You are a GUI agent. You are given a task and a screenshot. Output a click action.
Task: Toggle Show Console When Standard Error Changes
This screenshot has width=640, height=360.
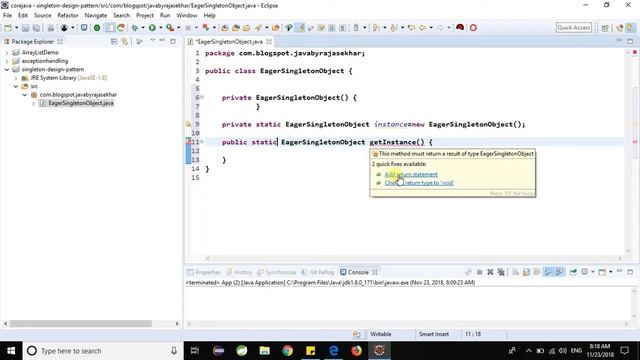coord(559,272)
